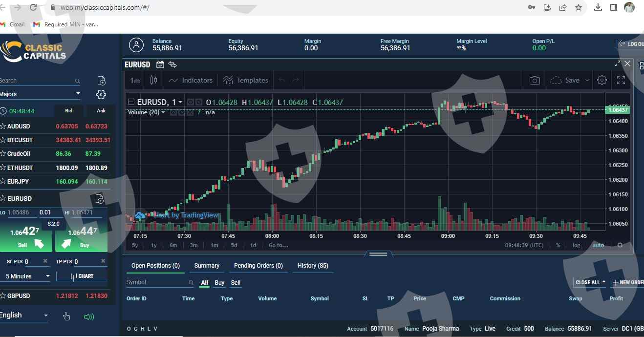
Task: Click the swap arrows icon beside the EURUSD title
Action: click(172, 64)
